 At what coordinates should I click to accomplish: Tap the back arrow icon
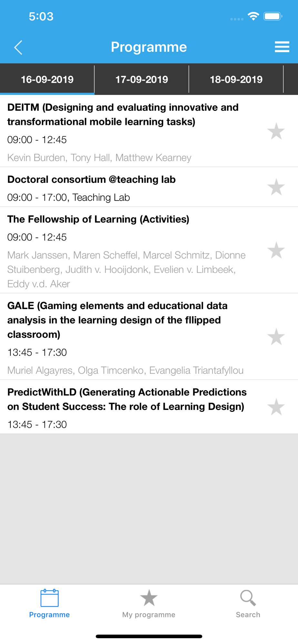18,48
